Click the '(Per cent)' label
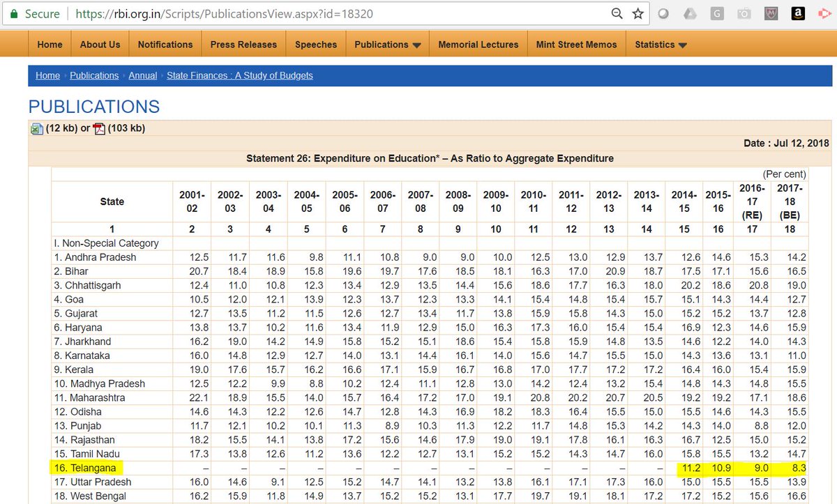837x504 pixels. 784,174
